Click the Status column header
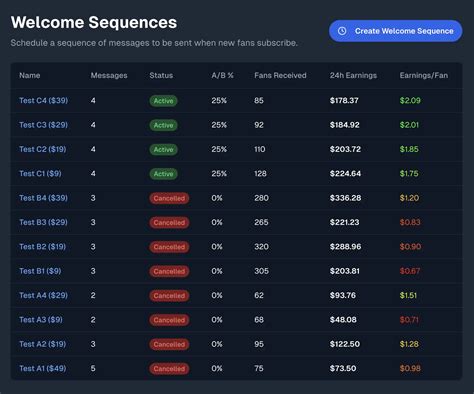This screenshot has width=474, height=394. 161,75
